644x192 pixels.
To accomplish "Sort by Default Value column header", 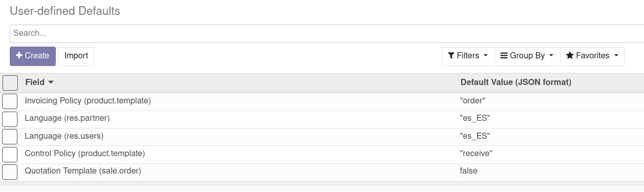I will (x=516, y=82).
